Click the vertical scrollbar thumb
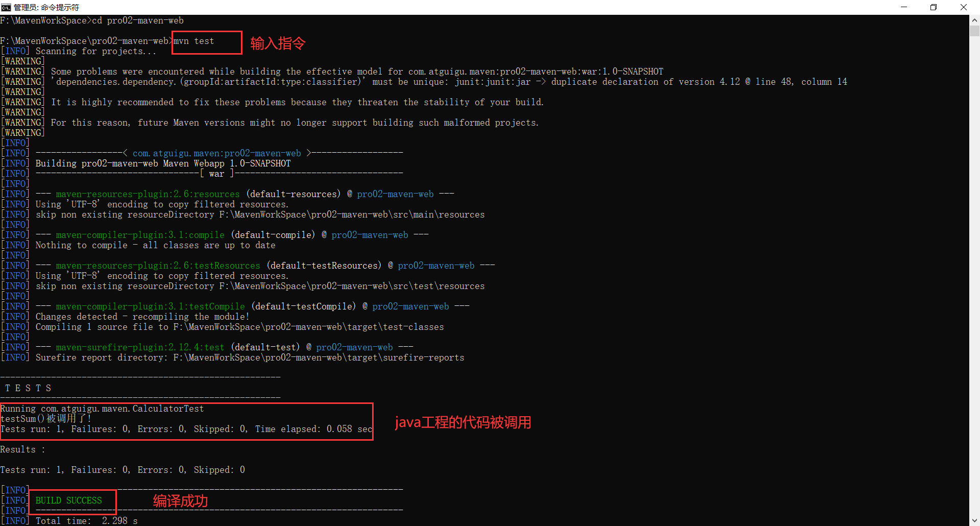The height and width of the screenshot is (526, 980). 974,31
